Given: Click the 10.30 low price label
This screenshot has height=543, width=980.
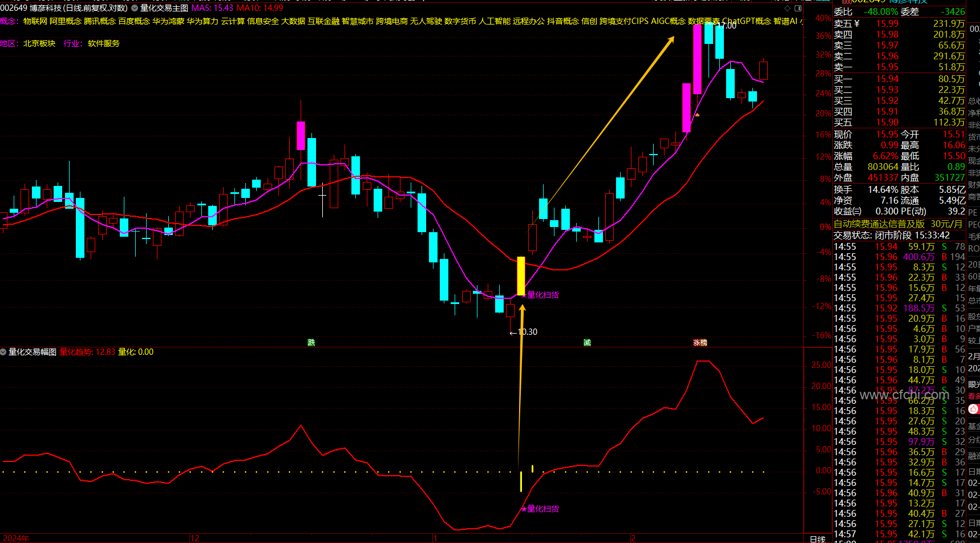Looking at the screenshot, I should [x=528, y=332].
